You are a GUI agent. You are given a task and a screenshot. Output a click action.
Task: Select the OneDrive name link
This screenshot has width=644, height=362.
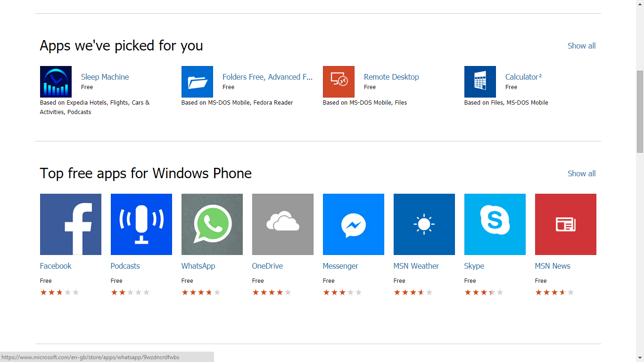[267, 266]
